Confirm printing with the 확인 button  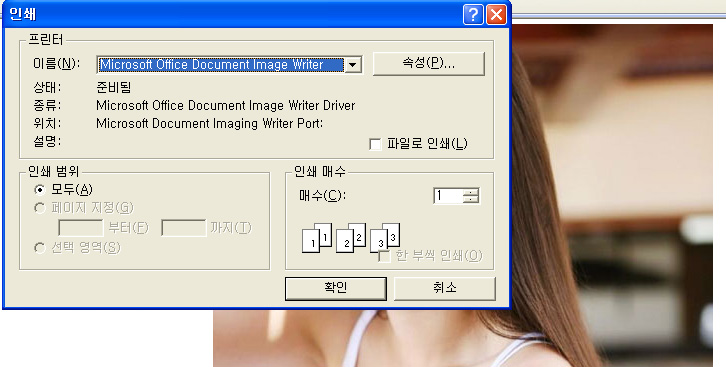pyautogui.click(x=336, y=288)
